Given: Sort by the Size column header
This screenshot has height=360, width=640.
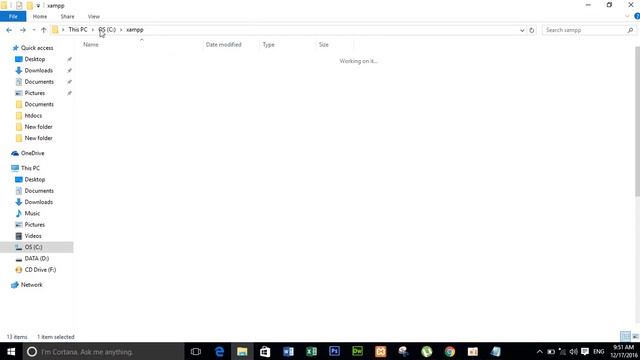Looking at the screenshot, I should [324, 44].
